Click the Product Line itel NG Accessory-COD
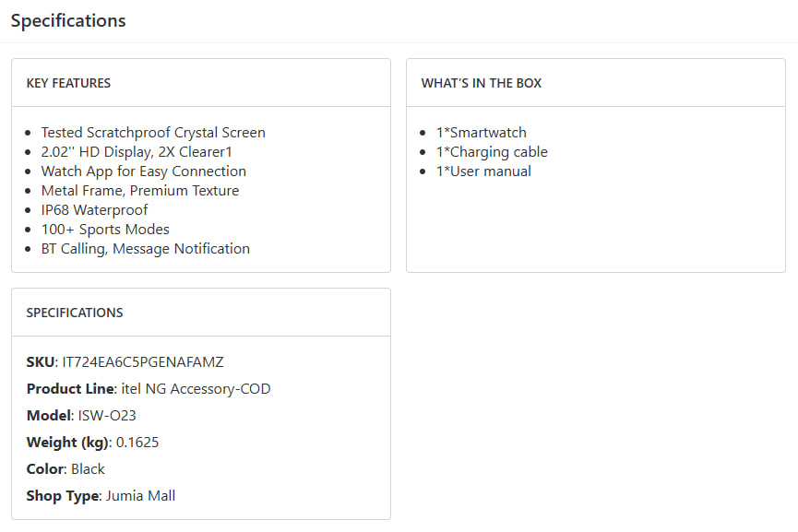The image size is (798, 532). click(x=196, y=389)
